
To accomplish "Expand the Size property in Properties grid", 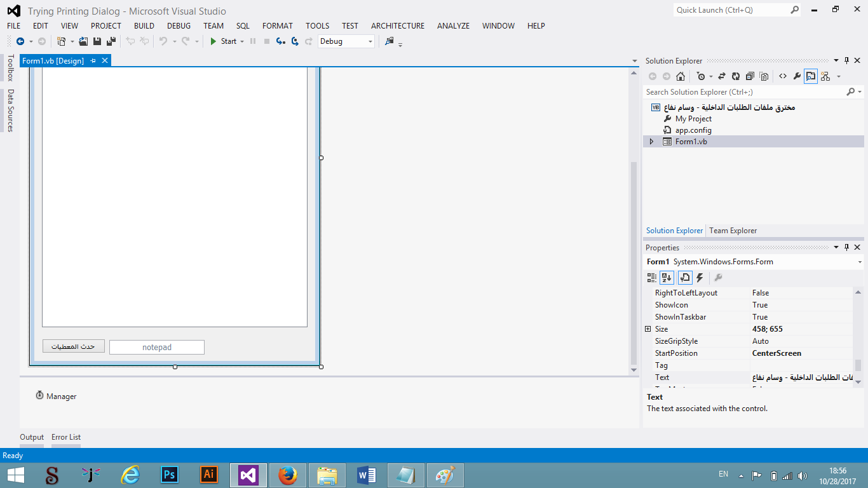I will [x=649, y=329].
